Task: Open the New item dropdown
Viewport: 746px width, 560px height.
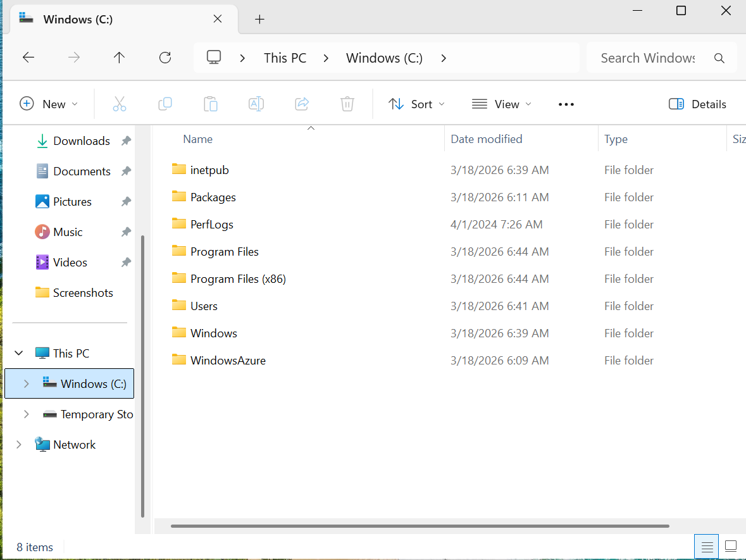Action: pos(48,104)
